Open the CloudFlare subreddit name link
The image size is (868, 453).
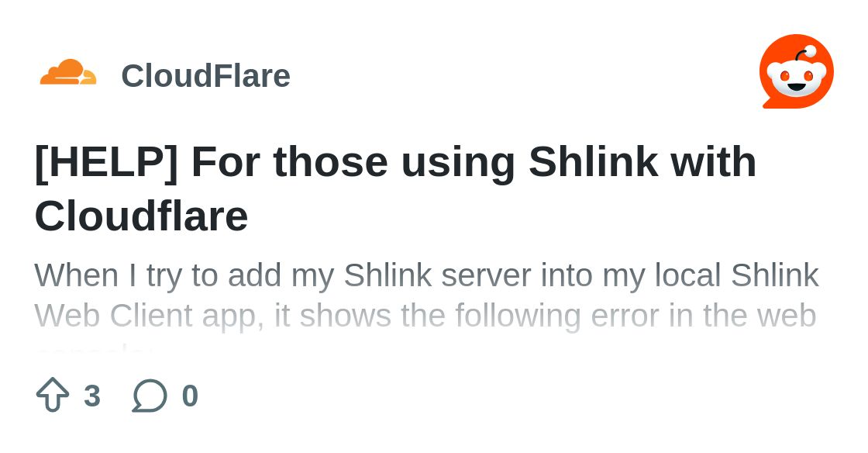[x=205, y=76]
